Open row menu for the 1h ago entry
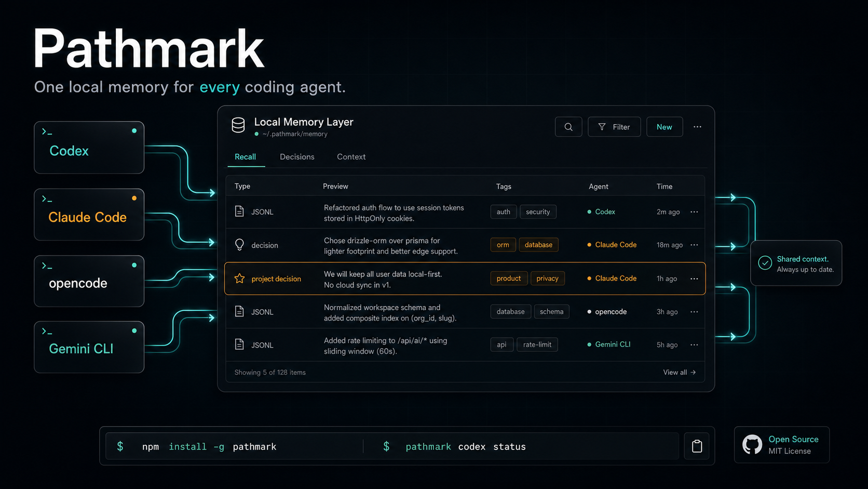The image size is (868, 489). [694, 279]
